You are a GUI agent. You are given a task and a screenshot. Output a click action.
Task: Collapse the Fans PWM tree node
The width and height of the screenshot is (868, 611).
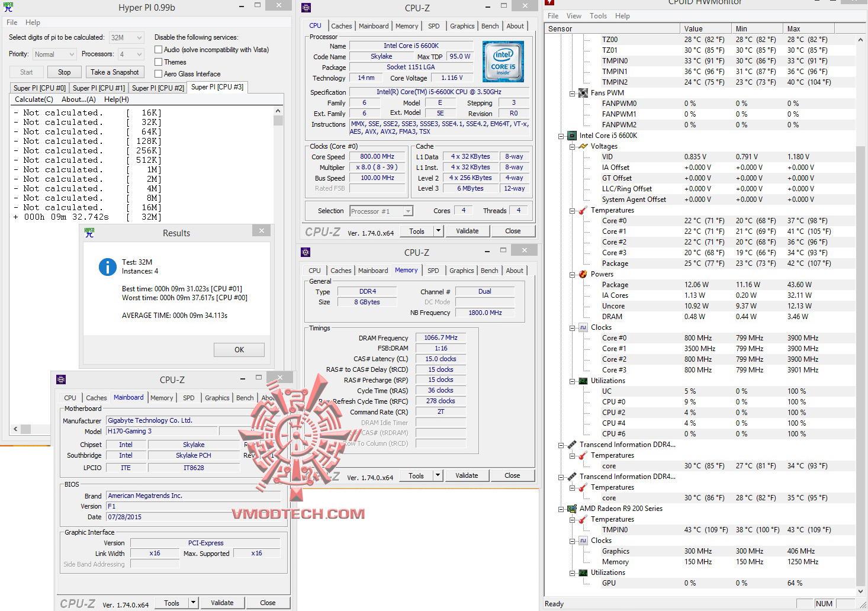[x=572, y=93]
